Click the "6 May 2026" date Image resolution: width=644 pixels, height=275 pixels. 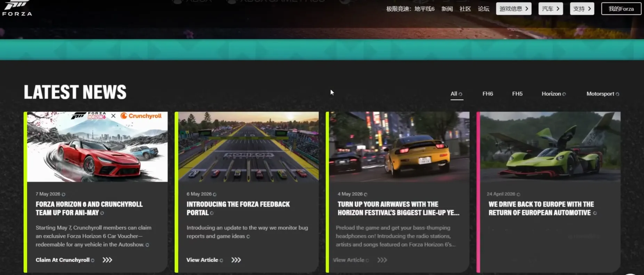(x=199, y=194)
